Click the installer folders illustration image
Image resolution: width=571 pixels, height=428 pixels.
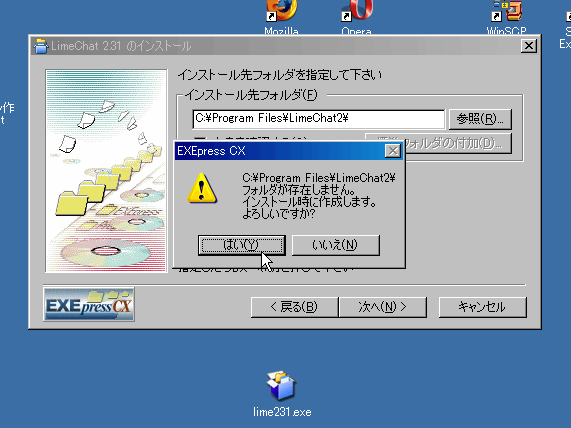pos(106,171)
